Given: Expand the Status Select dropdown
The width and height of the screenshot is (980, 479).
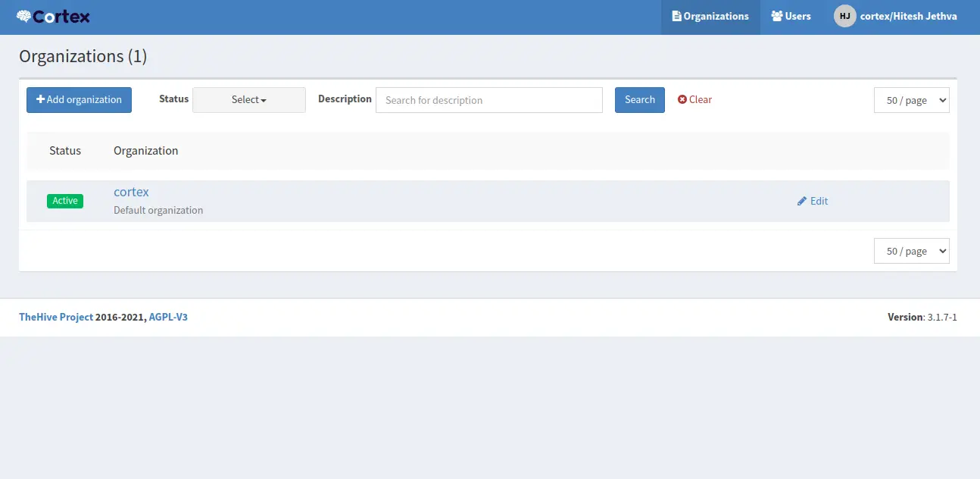Looking at the screenshot, I should [x=249, y=100].
